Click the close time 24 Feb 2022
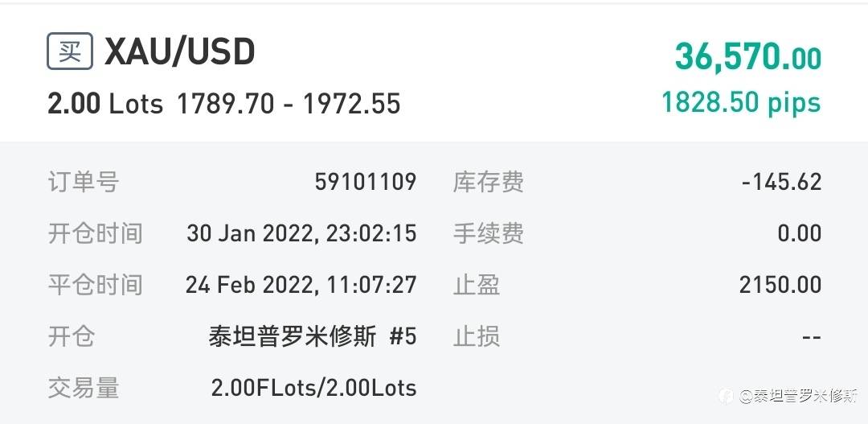Viewport: 868px width, 424px height. [301, 285]
